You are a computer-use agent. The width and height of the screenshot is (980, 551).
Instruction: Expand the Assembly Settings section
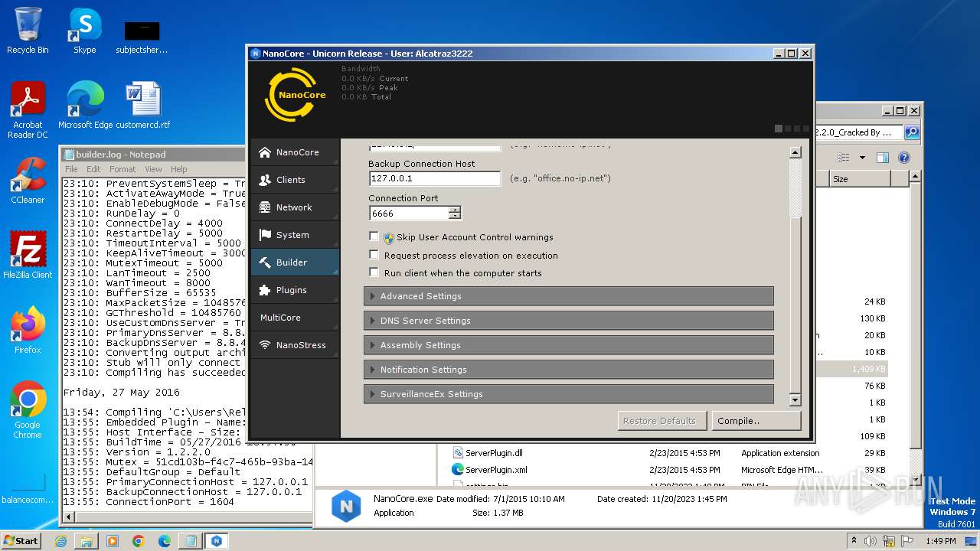569,345
